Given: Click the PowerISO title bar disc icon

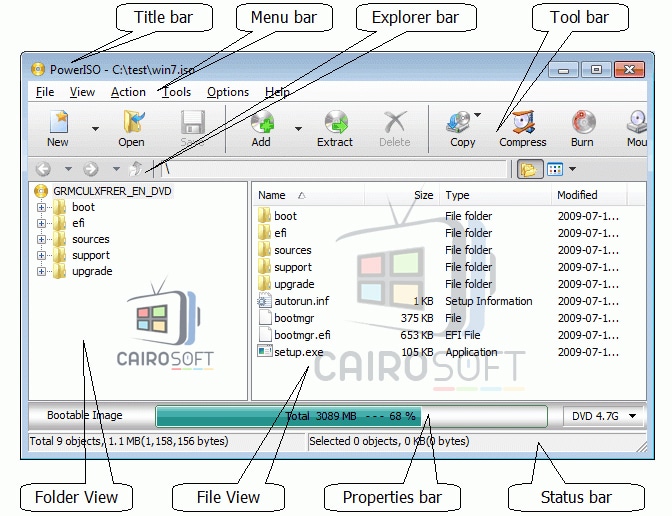Looking at the screenshot, I should pyautogui.click(x=38, y=69).
